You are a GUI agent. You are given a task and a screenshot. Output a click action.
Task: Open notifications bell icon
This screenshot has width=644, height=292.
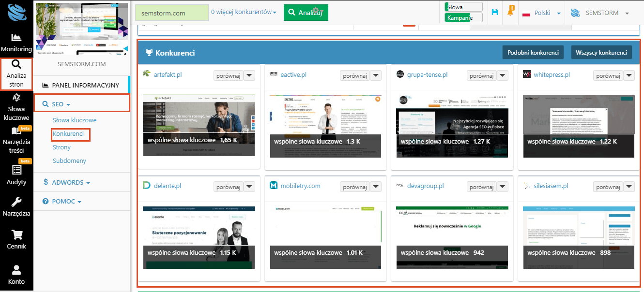click(510, 12)
